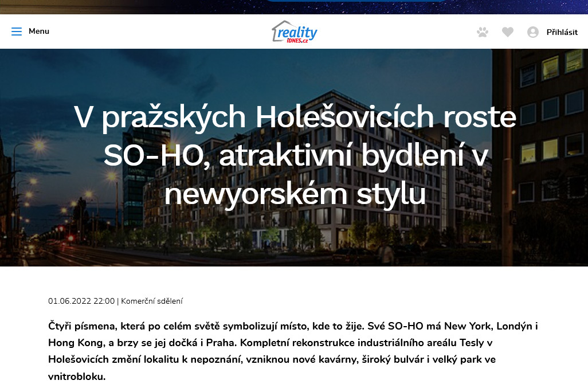Image resolution: width=588 pixels, height=388 pixels.
Task: Go to reality iDNES.cz logo homepage
Action: (x=295, y=32)
